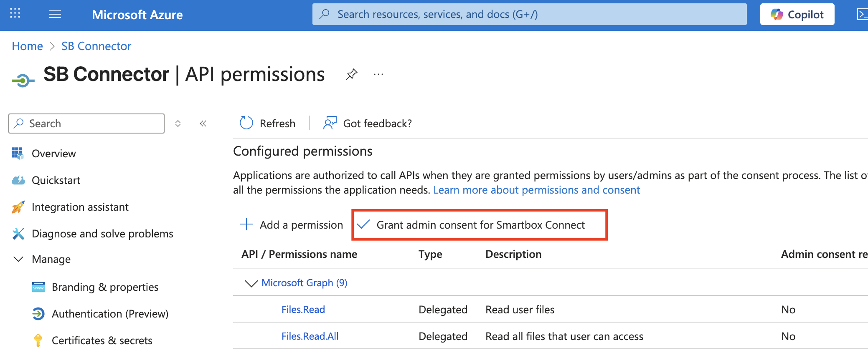The height and width of the screenshot is (358, 868).
Task: Open Integration assistant page
Action: 80,207
